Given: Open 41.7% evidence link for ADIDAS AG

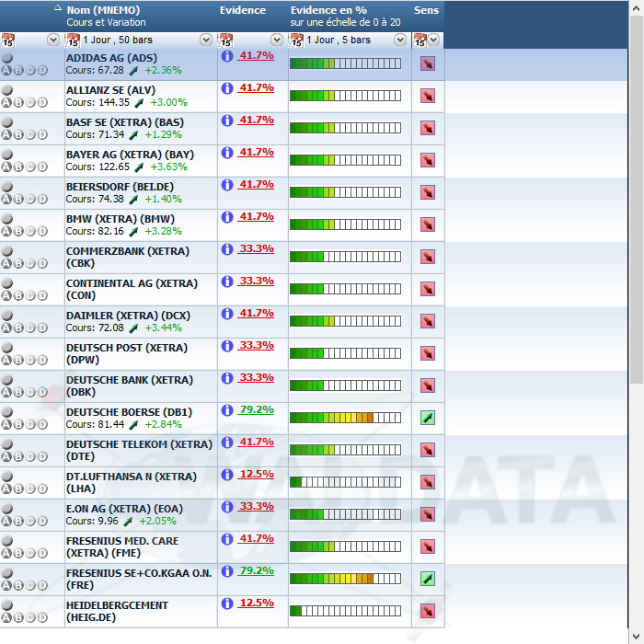Looking at the screenshot, I should 257,55.
